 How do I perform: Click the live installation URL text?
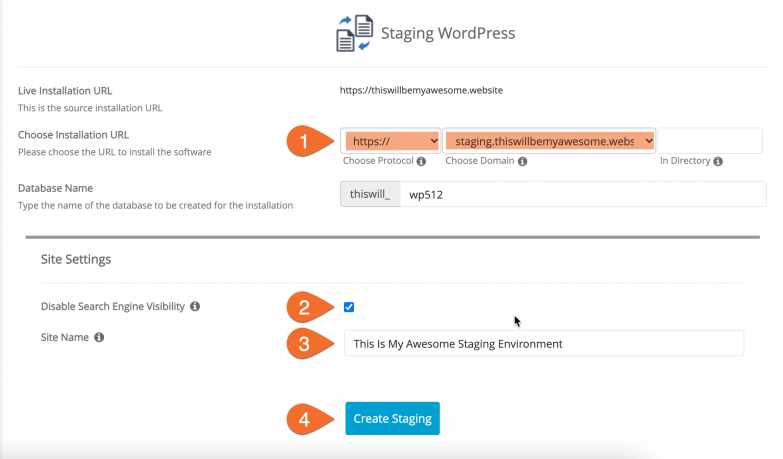pyautogui.click(x=421, y=90)
